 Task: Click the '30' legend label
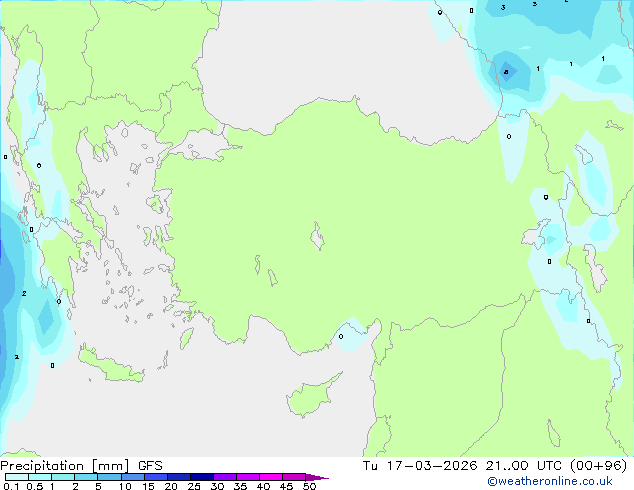(217, 486)
